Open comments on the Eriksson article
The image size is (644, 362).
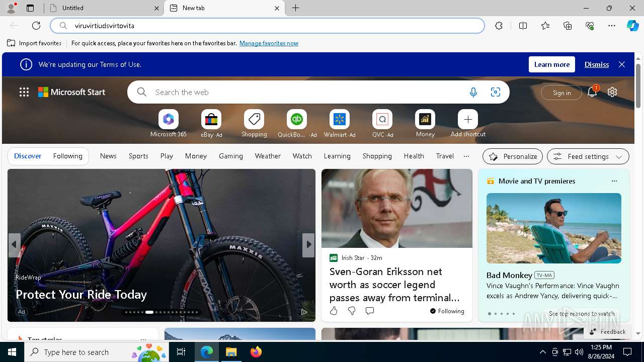coord(370,311)
